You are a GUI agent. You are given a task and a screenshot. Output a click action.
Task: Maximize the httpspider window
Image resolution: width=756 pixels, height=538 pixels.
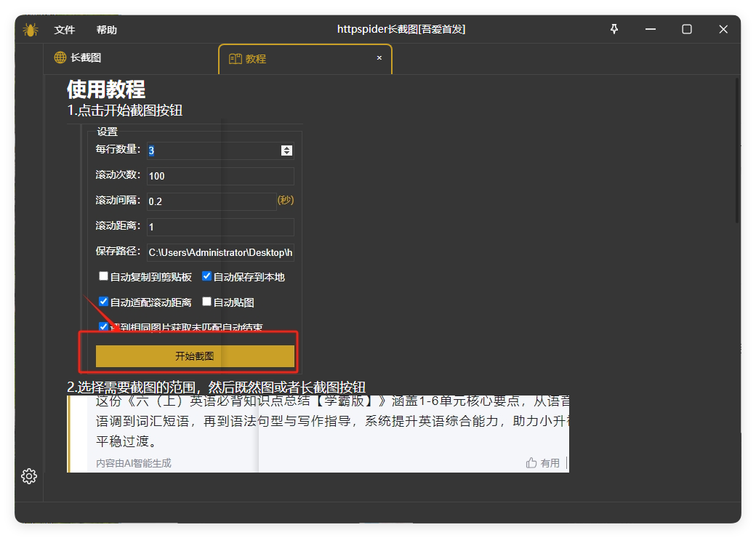(686, 29)
